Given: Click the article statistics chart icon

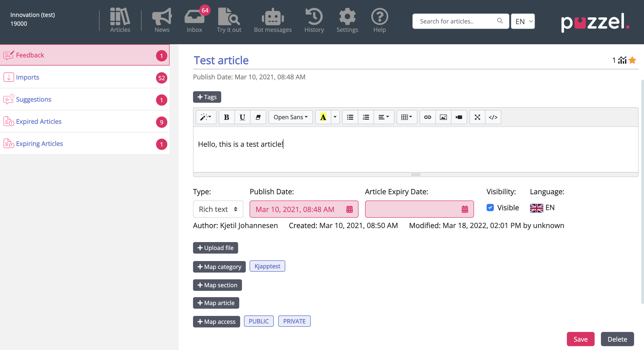Looking at the screenshot, I should 622,60.
